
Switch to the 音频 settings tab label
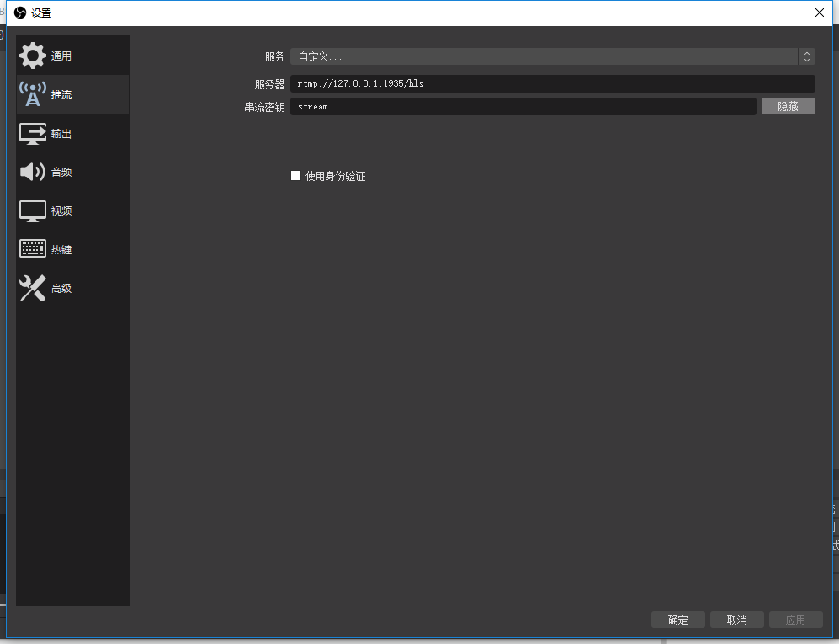61,172
